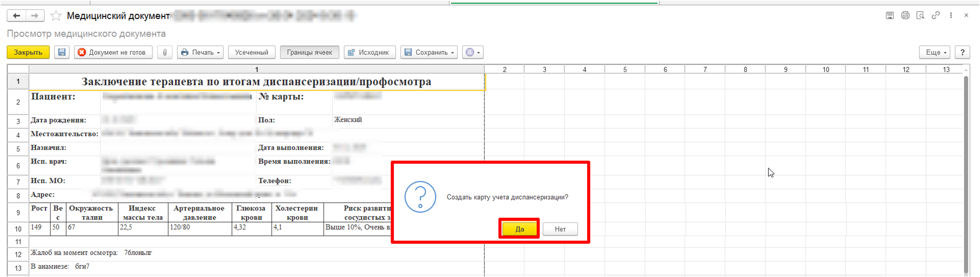Click the back navigation arrow

tap(16, 16)
